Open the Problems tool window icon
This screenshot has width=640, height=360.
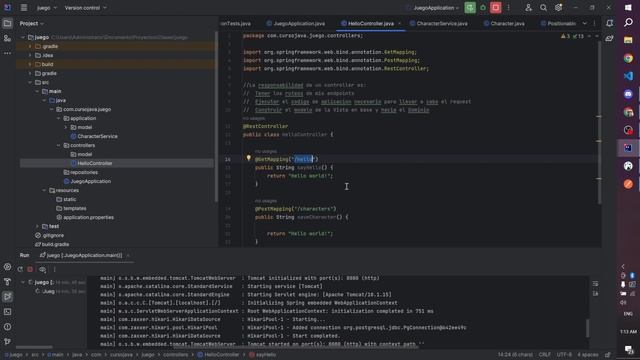[x=7, y=327]
